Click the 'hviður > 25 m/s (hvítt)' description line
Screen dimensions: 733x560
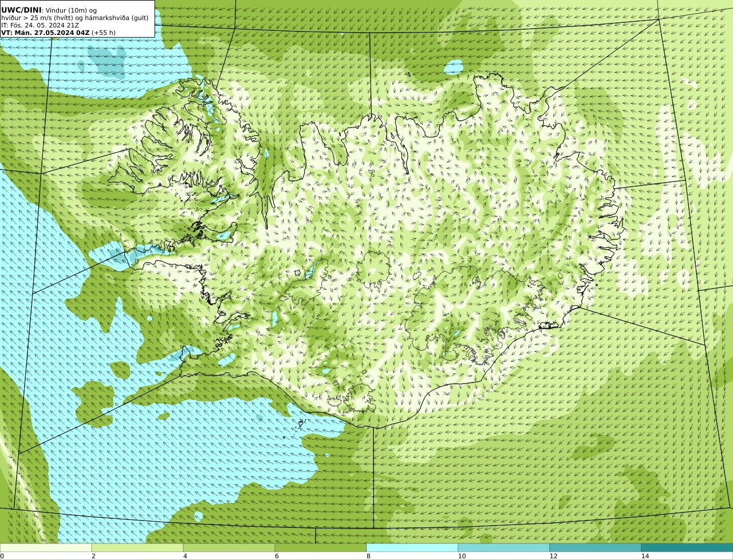point(74,18)
